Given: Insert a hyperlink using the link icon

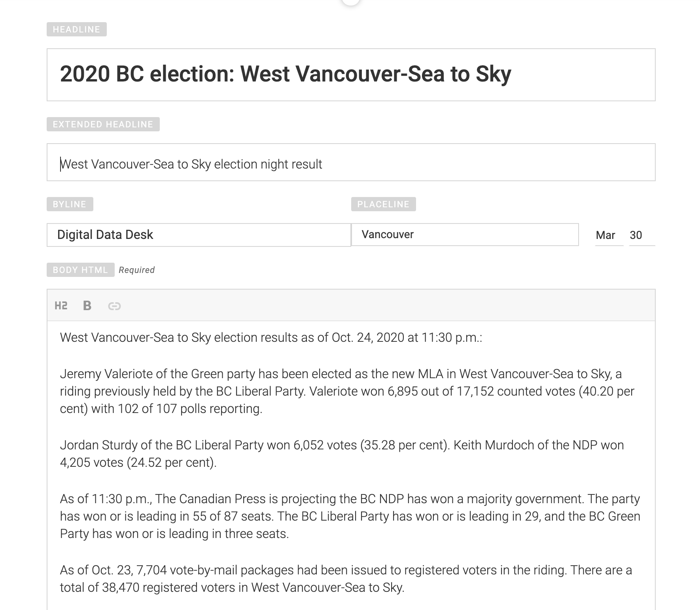Looking at the screenshot, I should coord(114,306).
